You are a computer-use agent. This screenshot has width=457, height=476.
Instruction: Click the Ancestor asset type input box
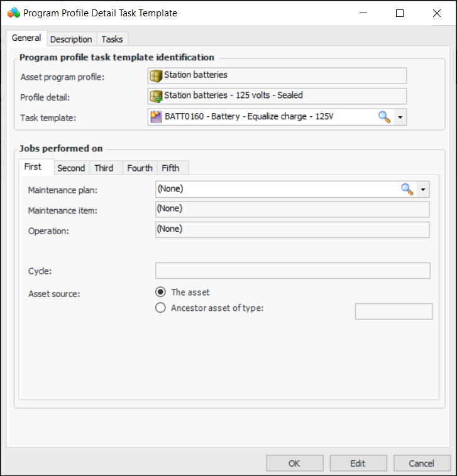(394, 311)
